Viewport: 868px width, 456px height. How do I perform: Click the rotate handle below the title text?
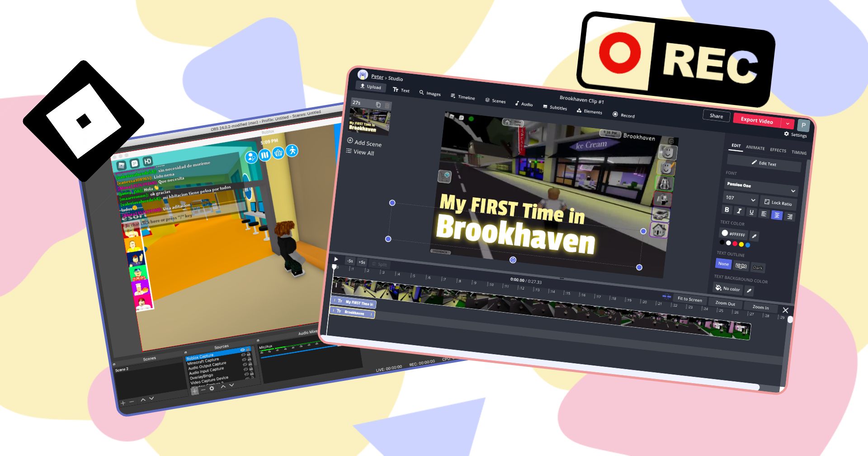pyautogui.click(x=513, y=260)
